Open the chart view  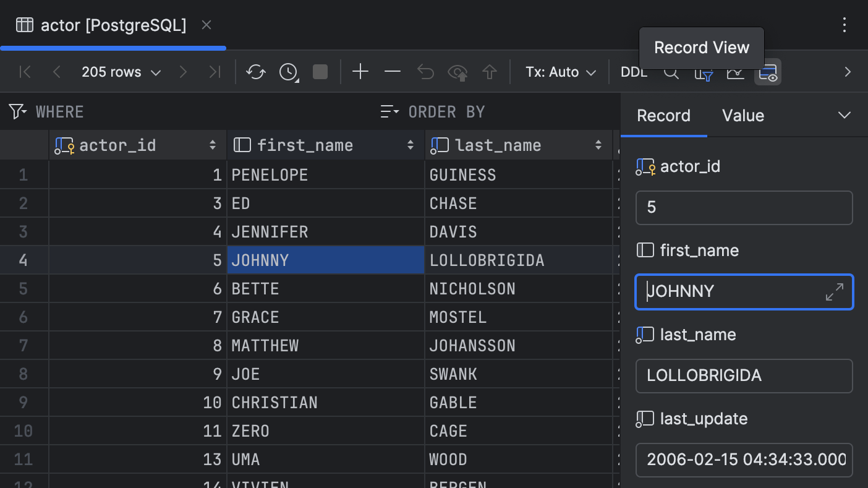pyautogui.click(x=736, y=72)
